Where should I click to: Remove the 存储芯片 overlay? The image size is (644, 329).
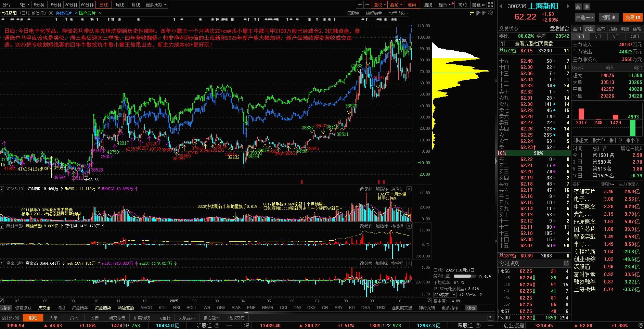click(75, 13)
